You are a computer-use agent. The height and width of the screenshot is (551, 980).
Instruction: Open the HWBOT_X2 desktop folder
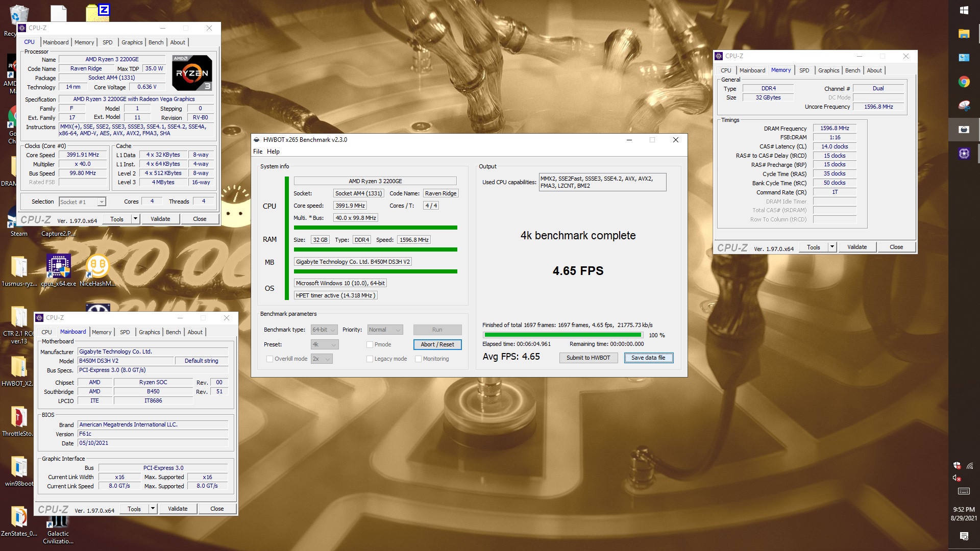pos(18,371)
